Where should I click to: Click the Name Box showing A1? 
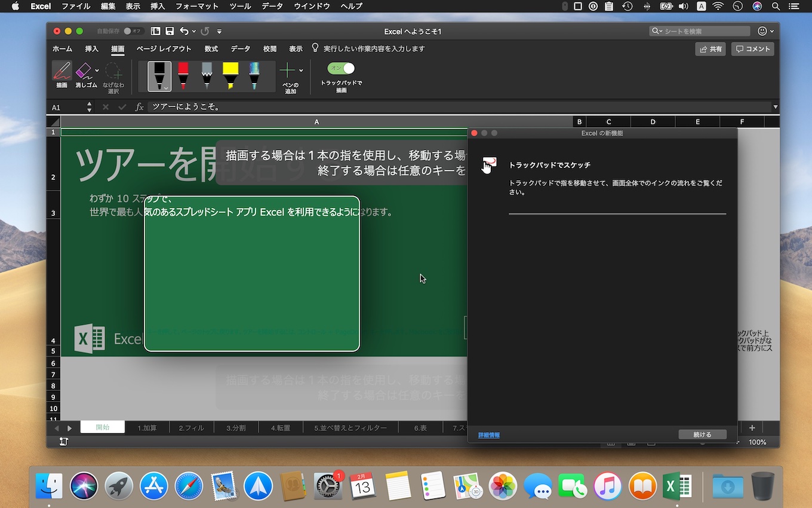pyautogui.click(x=67, y=107)
